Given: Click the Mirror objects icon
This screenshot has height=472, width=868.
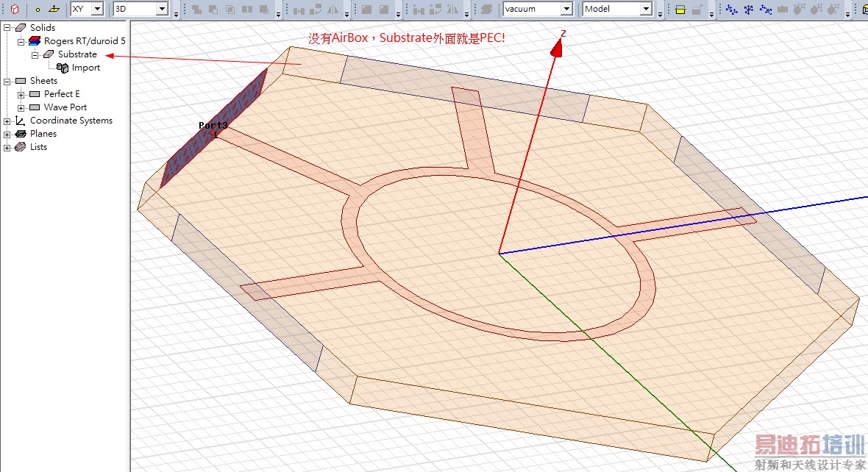Looking at the screenshot, I should (x=332, y=10).
